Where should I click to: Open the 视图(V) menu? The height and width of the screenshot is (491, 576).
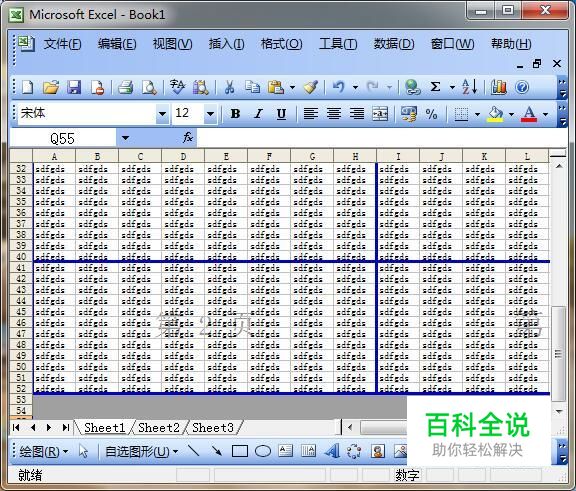pos(172,44)
